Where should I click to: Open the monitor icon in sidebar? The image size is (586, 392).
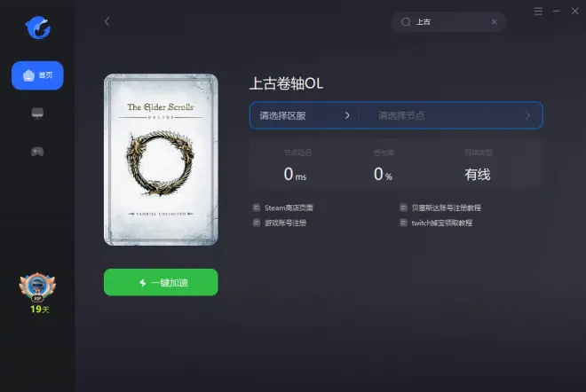point(37,113)
